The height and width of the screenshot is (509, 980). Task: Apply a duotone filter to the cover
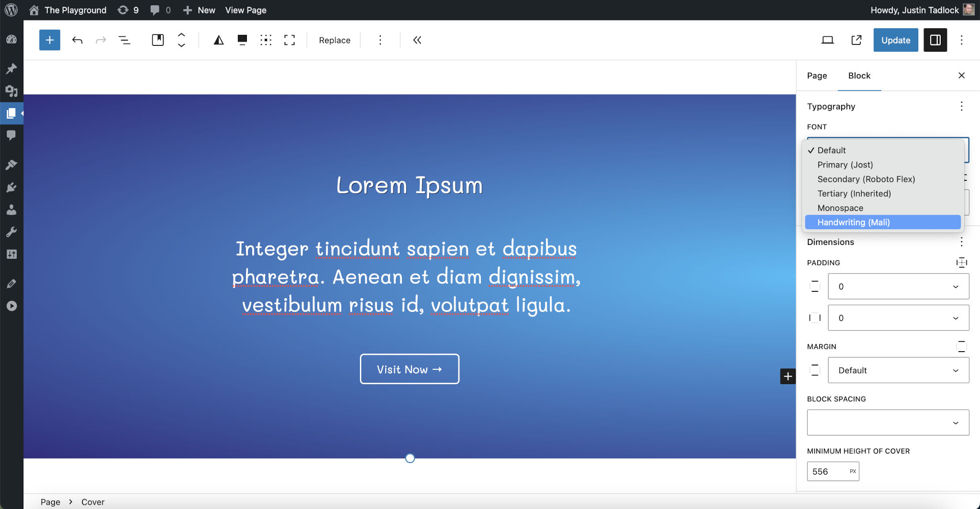point(219,40)
